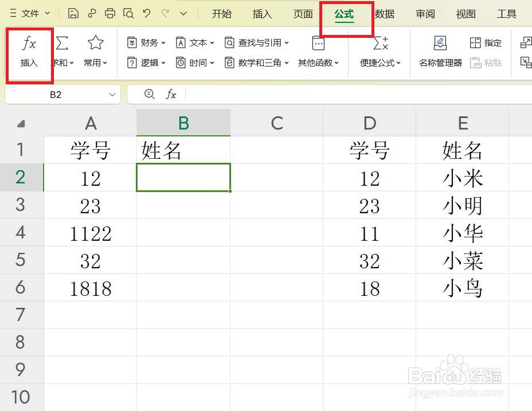This screenshot has height=411, width=532.
Task: Click the formula bar input field
Action: click(359, 95)
